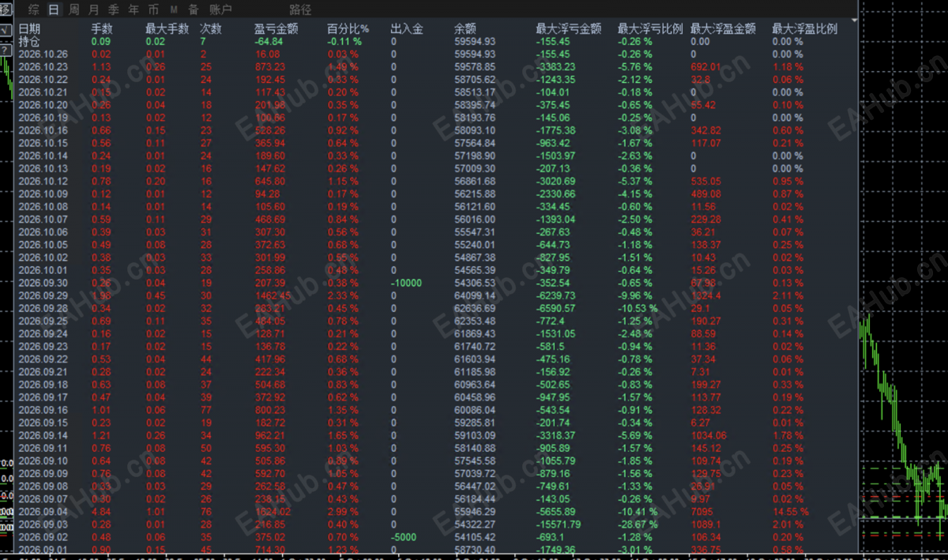Select the 年 yearly tab
This screenshot has height=560, width=948.
[x=134, y=9]
